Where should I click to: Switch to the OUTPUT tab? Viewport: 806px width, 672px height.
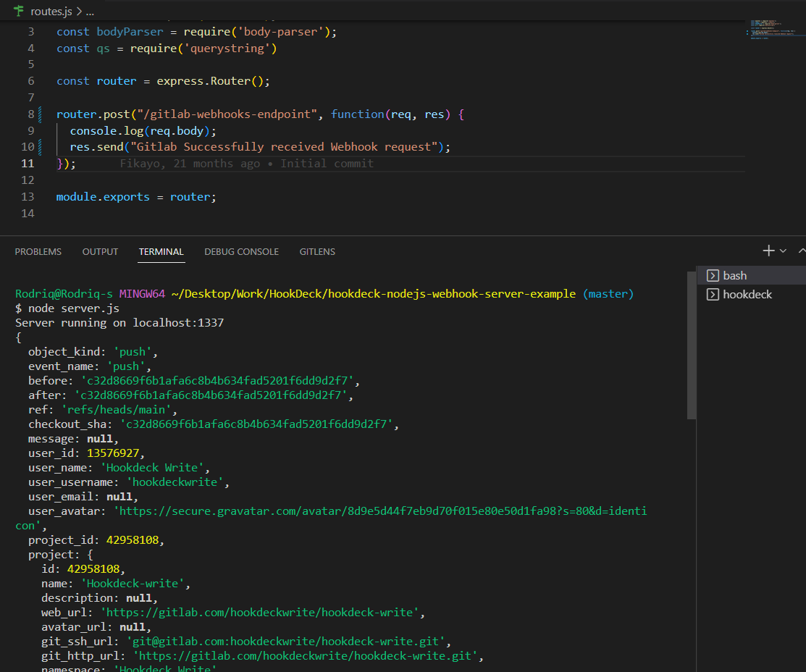point(99,251)
